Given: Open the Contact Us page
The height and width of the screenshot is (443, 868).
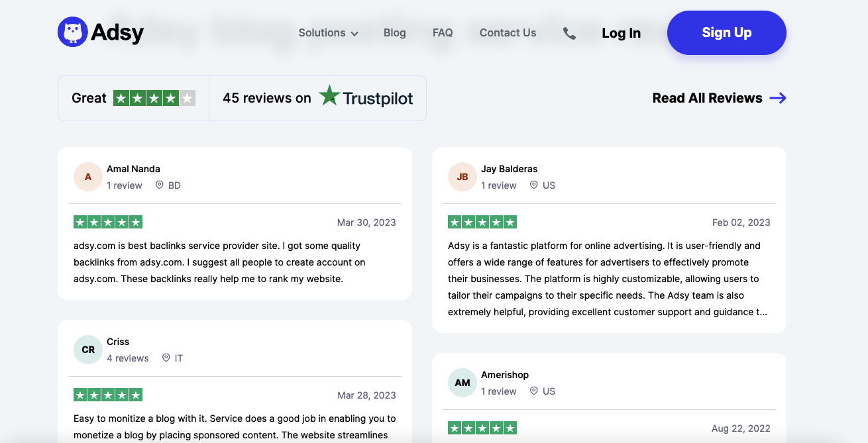Looking at the screenshot, I should point(508,32).
